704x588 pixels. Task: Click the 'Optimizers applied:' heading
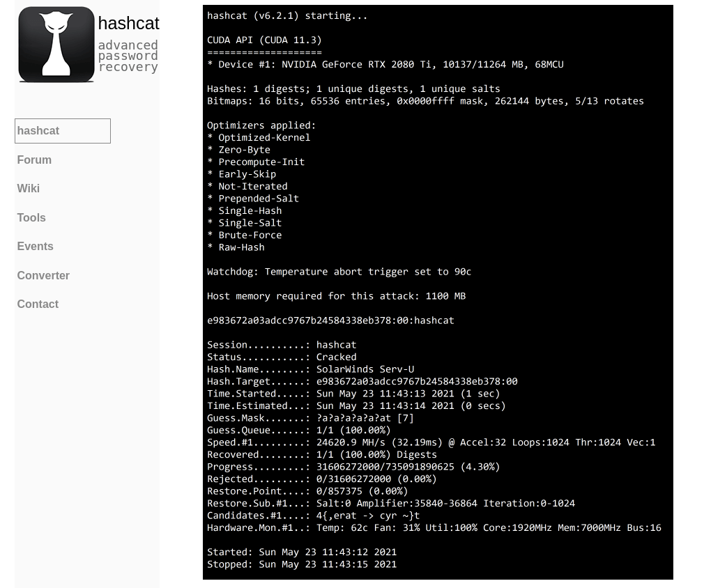click(x=261, y=125)
